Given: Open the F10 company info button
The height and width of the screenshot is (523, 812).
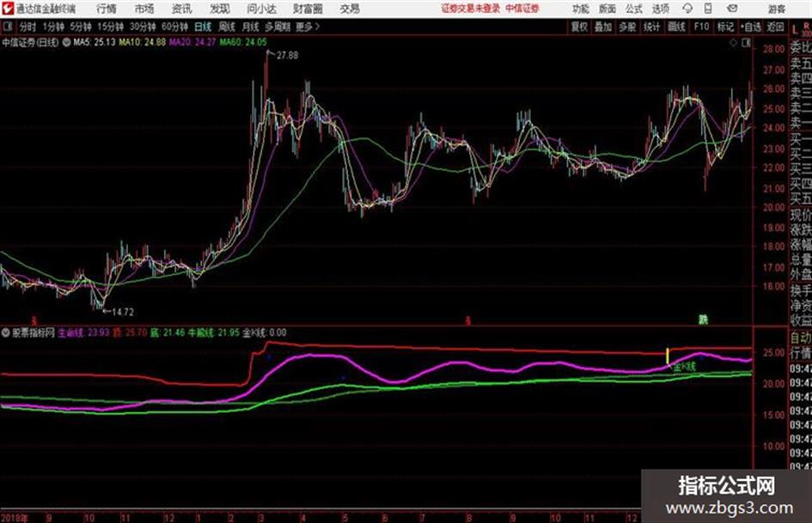Looking at the screenshot, I should (701, 27).
